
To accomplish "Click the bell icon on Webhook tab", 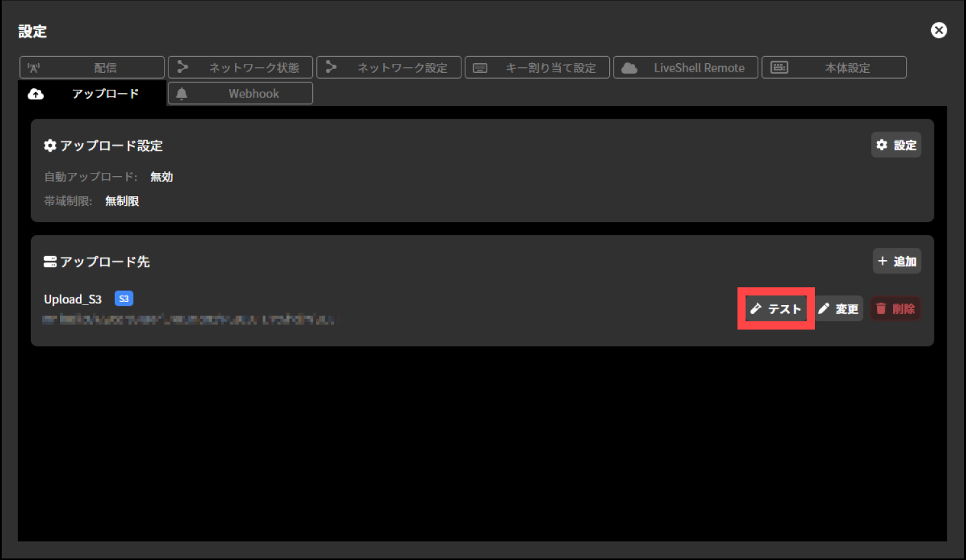I will (182, 94).
